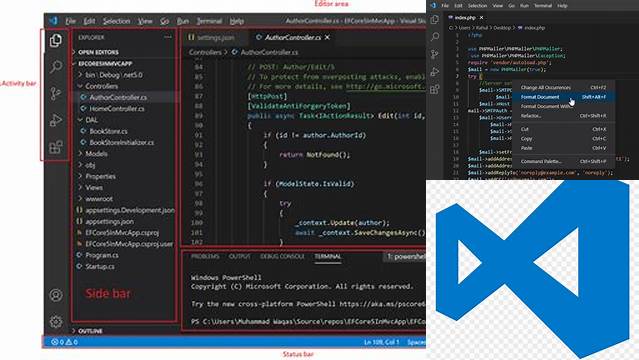Switch to the DEBUG CONSOLE panel tab

[282, 256]
